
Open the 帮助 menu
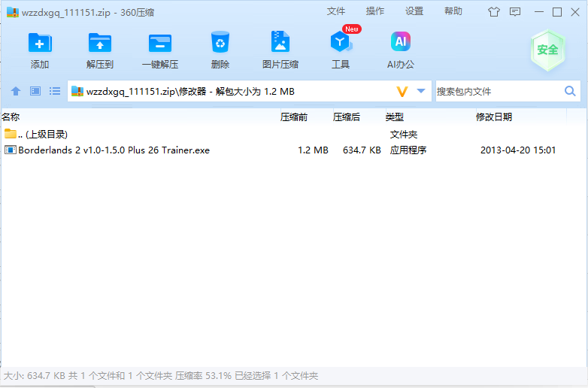tap(453, 11)
